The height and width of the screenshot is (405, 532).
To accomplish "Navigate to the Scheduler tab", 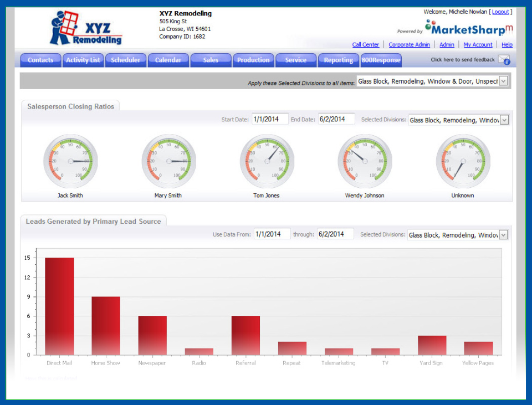I will 125,60.
